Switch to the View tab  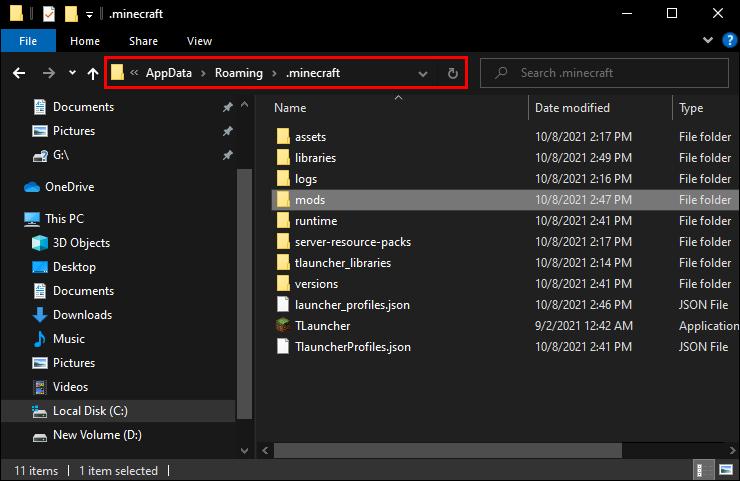[x=199, y=41]
